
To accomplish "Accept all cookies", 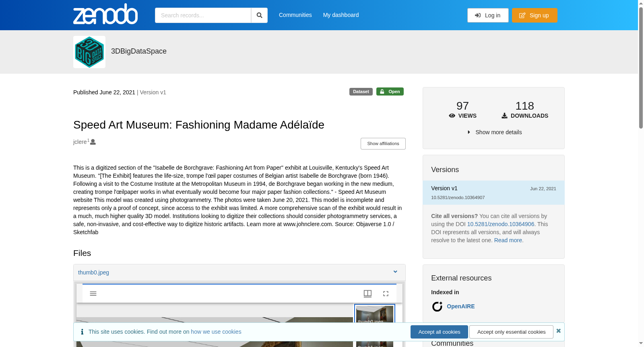I will coord(439,332).
